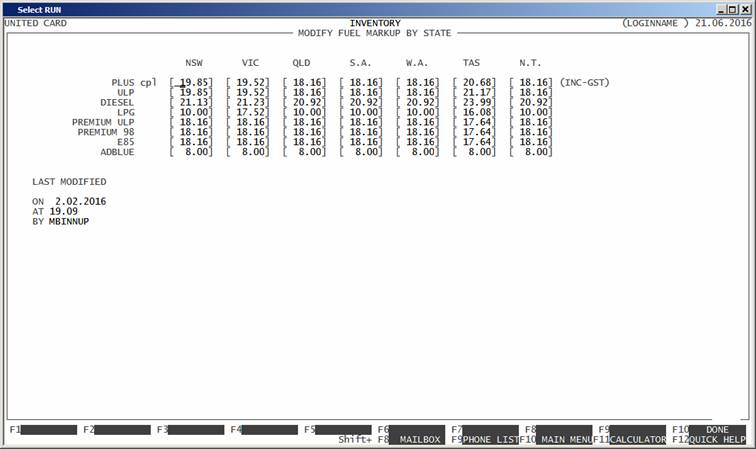
Task: Maximize the Select RUN window
Action: (x=732, y=10)
